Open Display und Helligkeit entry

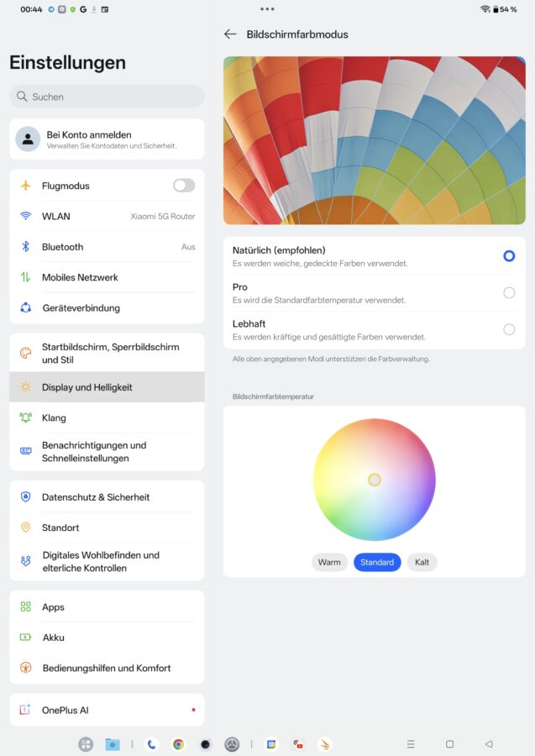click(107, 386)
